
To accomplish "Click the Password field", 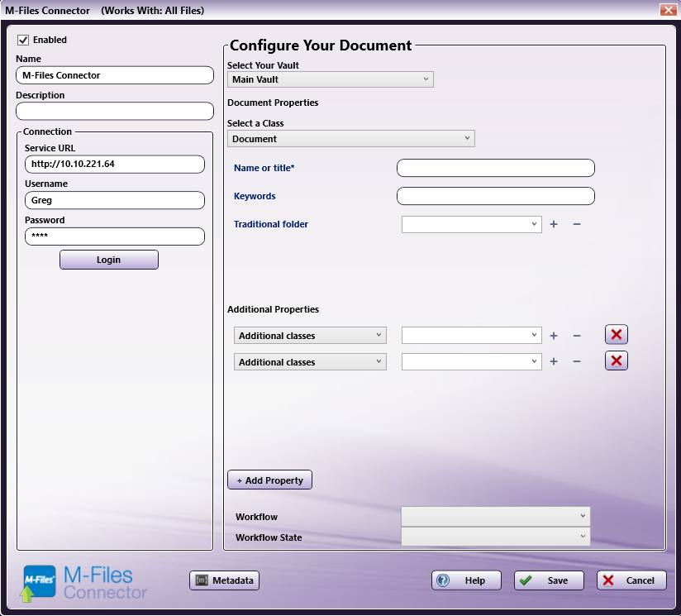I will pos(115,236).
